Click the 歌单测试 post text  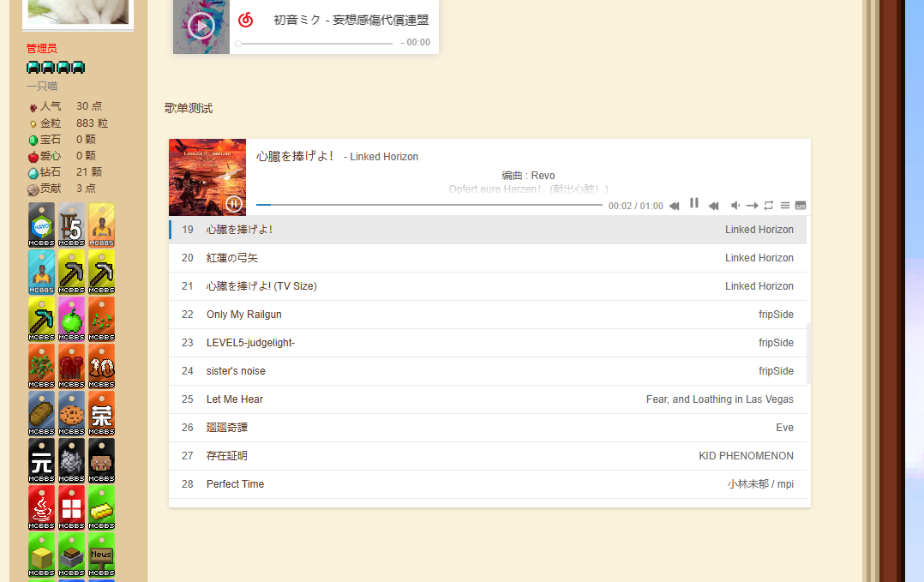pyautogui.click(x=189, y=108)
